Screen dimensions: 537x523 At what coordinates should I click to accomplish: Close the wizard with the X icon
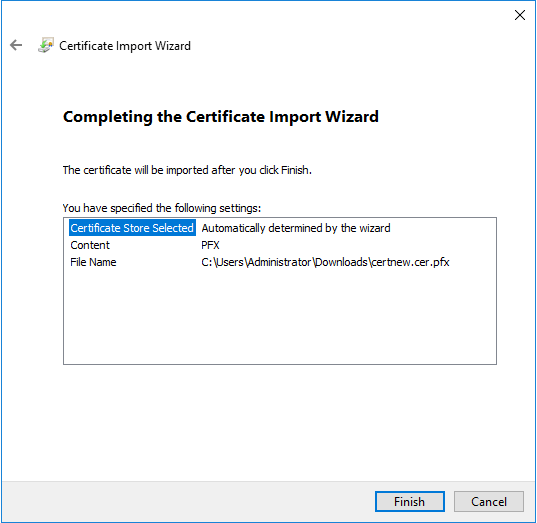(520, 15)
